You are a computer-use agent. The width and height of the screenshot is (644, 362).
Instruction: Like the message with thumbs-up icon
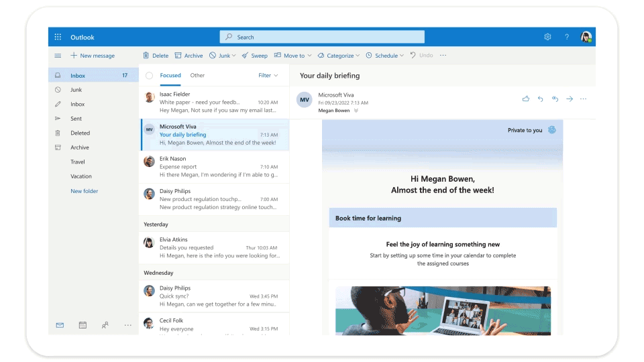tap(526, 99)
